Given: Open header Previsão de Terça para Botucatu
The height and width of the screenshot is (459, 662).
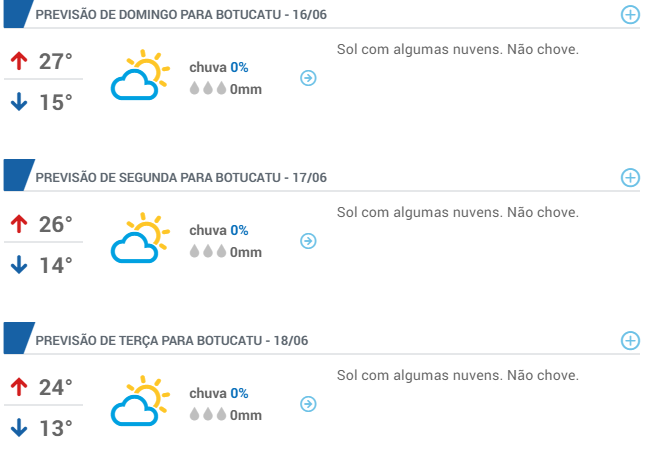Looking at the screenshot, I should (x=172, y=341).
